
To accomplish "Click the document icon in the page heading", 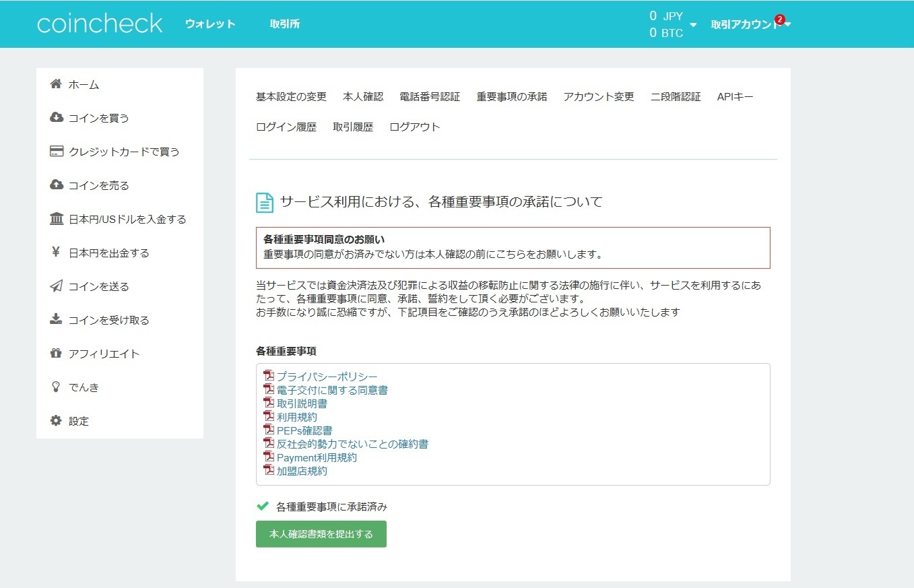I will (x=265, y=202).
